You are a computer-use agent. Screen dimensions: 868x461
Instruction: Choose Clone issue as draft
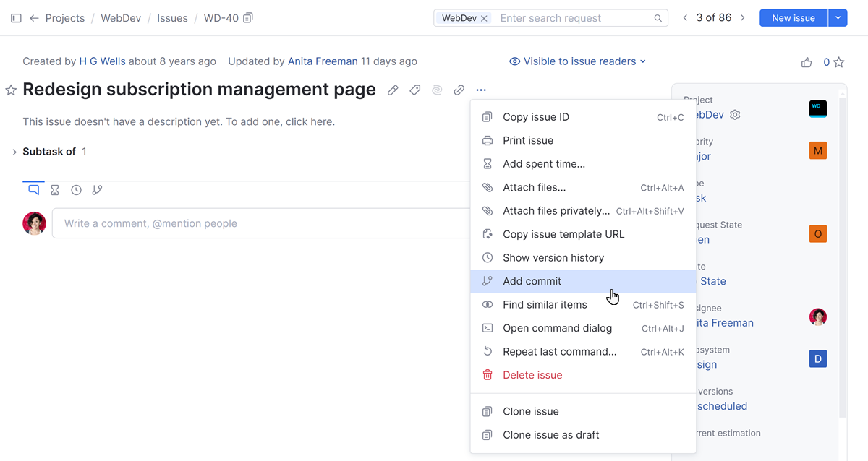[x=551, y=434]
